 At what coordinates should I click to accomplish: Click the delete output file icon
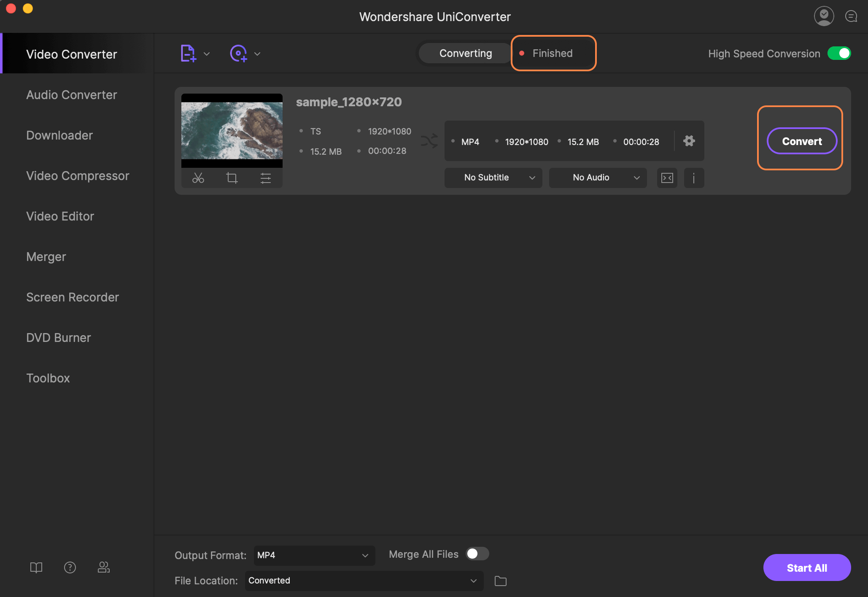point(668,176)
